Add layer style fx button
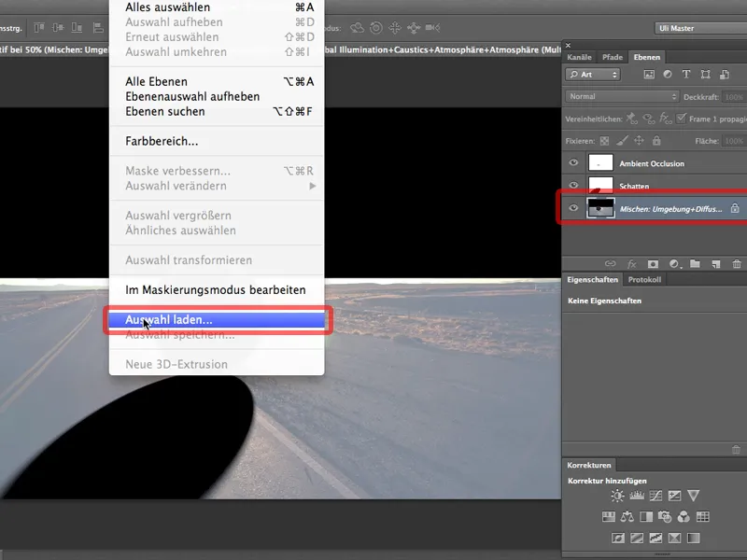Viewport: 747px width, 560px height. 632,264
